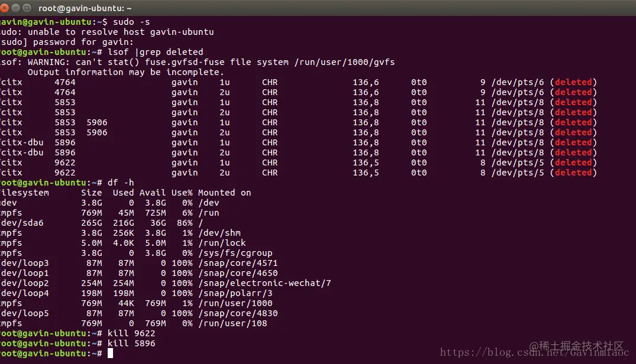Screen dimensions: 636x364
Task: Click the "sudo -s" command text
Action: tap(131, 22)
